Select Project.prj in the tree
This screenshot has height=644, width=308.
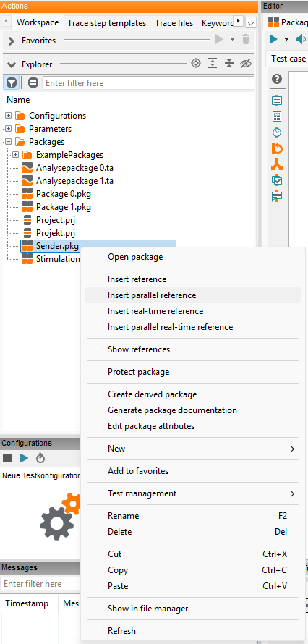point(56,220)
